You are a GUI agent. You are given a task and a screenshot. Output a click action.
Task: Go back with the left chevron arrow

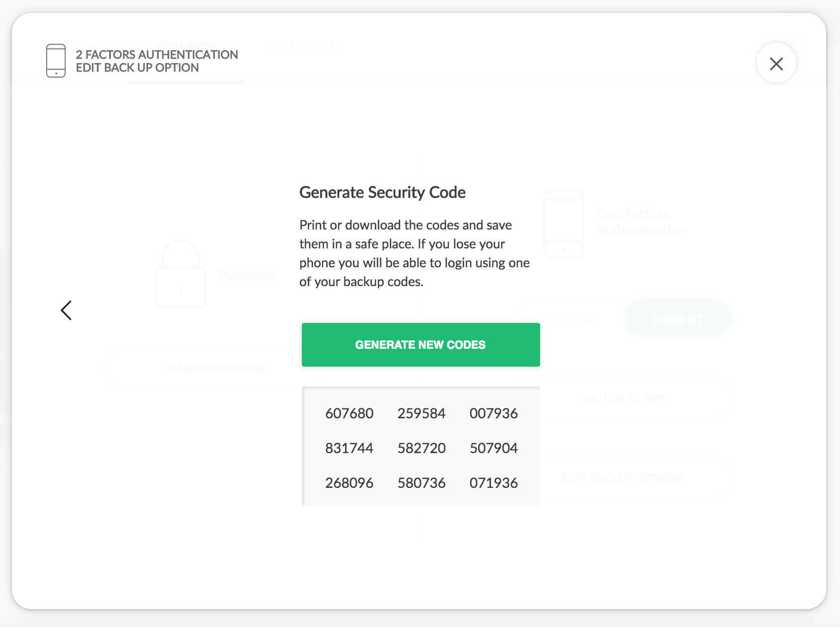[x=67, y=310]
